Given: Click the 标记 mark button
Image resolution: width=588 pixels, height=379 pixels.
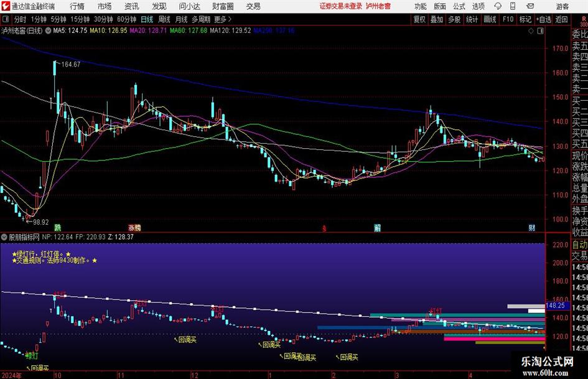Looking at the screenshot, I should [525, 19].
